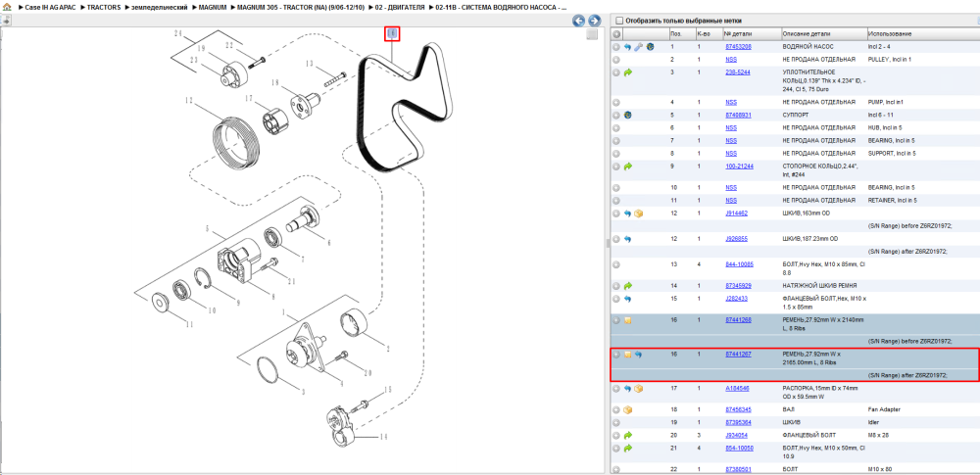
Task: Add ВОДЯНОЙ НАСОС row to selection
Action: 616,47
